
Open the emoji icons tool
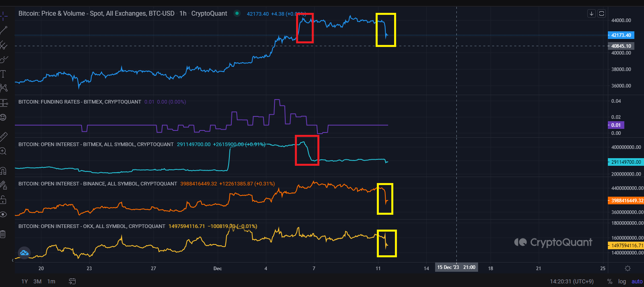coord(3,117)
